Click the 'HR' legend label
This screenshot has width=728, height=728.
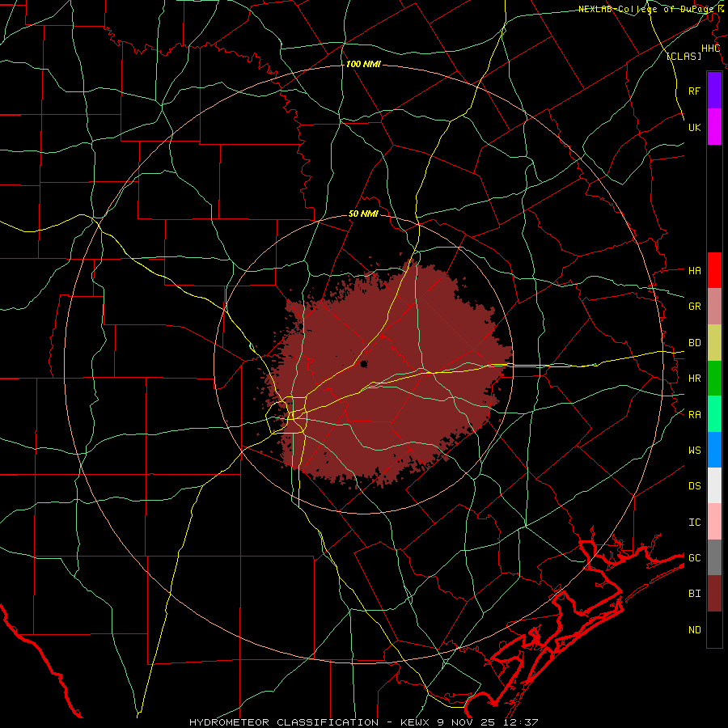tap(694, 379)
